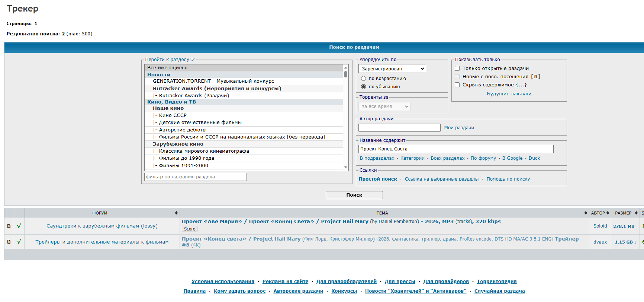Click the section name filter field

coord(196,177)
